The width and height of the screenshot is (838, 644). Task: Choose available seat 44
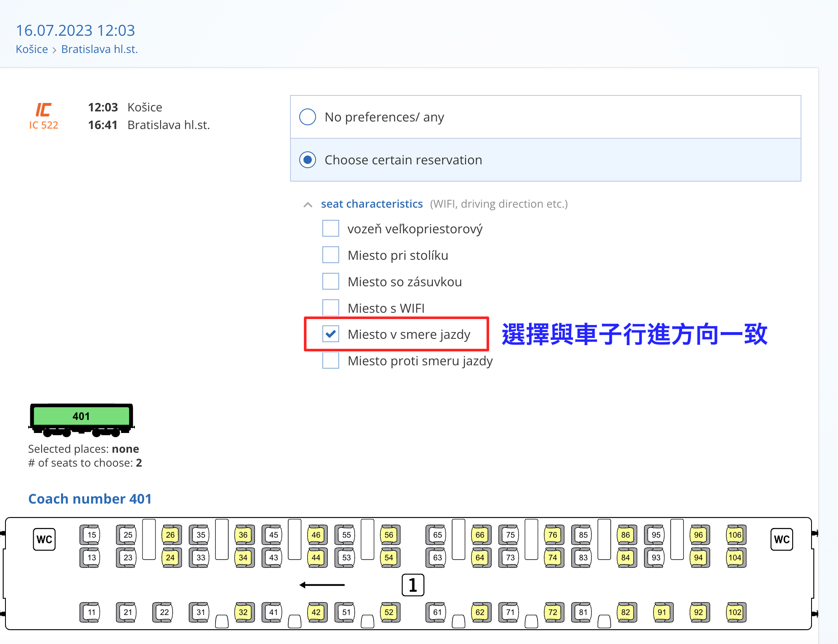coord(317,557)
